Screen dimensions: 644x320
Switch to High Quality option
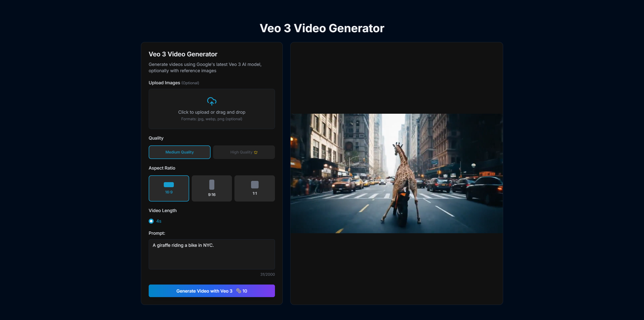(241, 152)
